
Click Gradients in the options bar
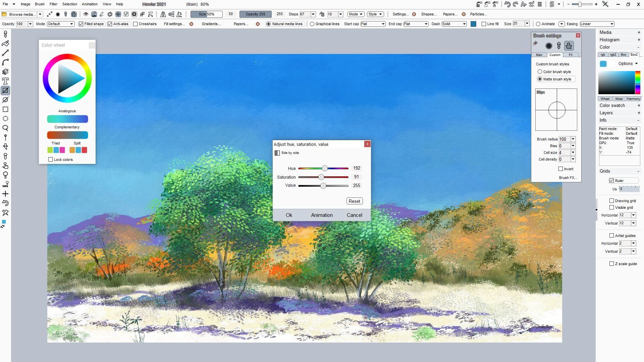(211, 24)
